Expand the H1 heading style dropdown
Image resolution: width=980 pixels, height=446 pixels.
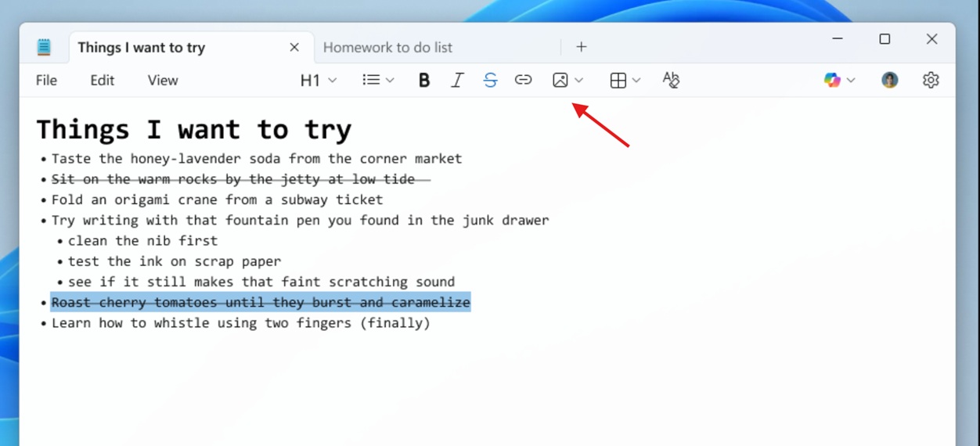(x=319, y=80)
